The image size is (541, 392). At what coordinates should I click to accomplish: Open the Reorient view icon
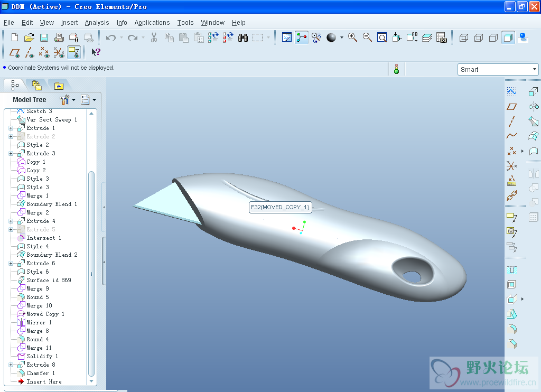[x=397, y=38]
